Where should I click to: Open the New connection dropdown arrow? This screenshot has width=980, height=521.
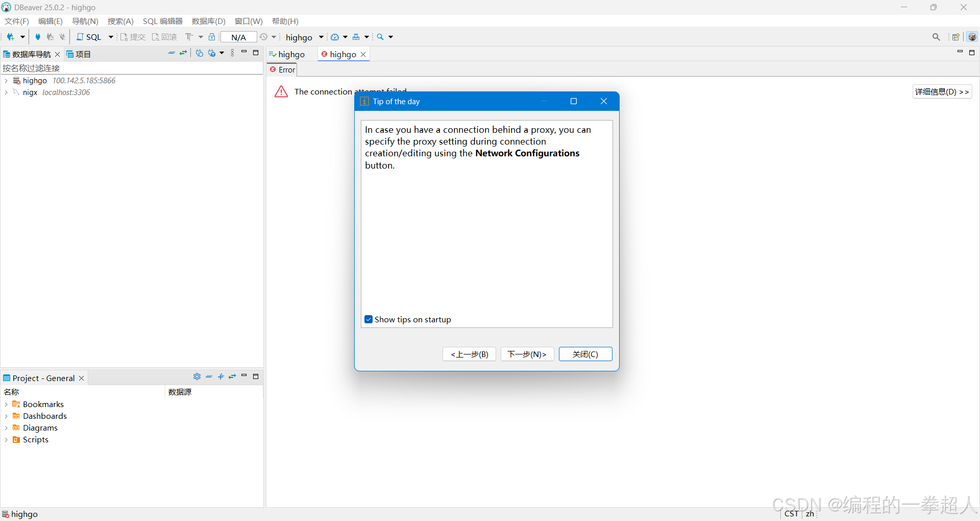point(22,37)
